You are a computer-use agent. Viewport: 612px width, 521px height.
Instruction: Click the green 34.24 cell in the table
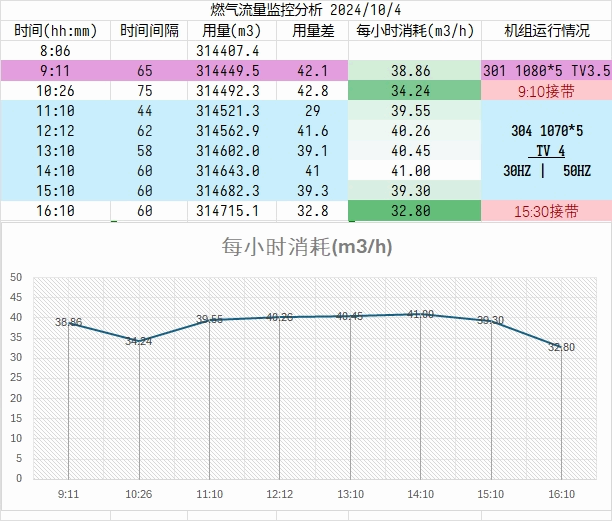click(x=414, y=91)
